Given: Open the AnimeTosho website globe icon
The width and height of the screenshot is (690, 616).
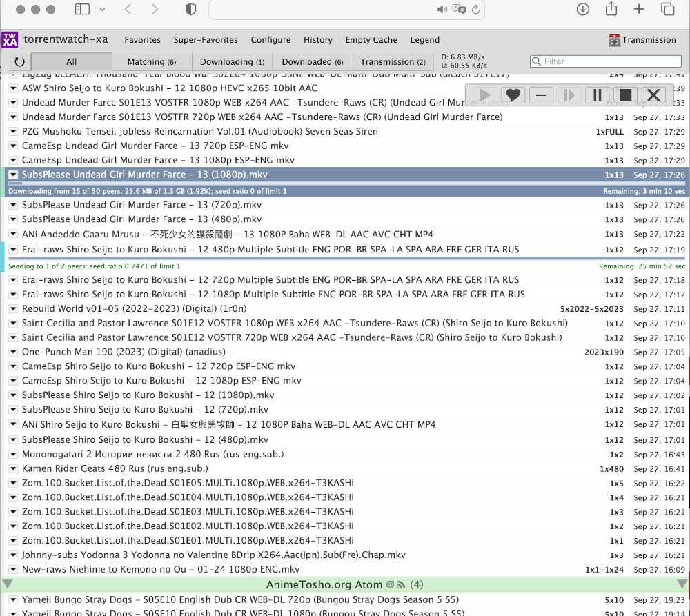Looking at the screenshot, I should point(390,585).
